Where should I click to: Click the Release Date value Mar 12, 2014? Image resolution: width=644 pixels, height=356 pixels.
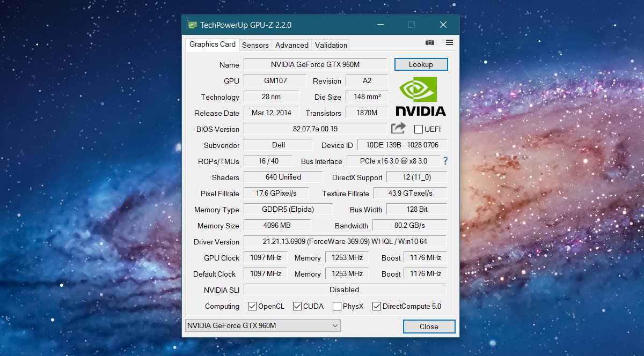click(271, 113)
